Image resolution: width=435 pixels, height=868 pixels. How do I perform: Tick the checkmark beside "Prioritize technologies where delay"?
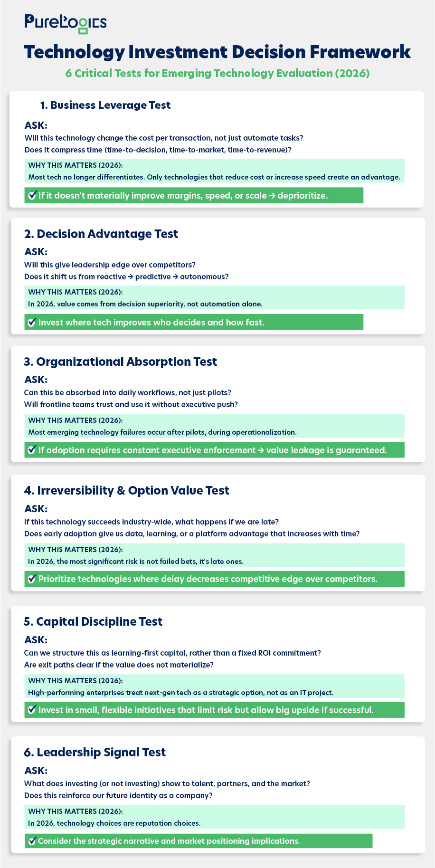pyautogui.click(x=32, y=579)
